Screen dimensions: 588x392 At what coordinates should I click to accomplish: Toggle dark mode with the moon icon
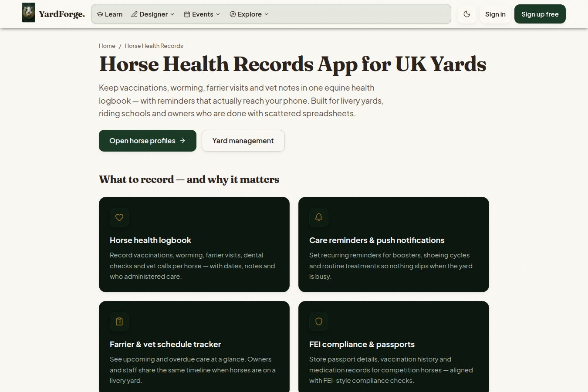click(467, 14)
